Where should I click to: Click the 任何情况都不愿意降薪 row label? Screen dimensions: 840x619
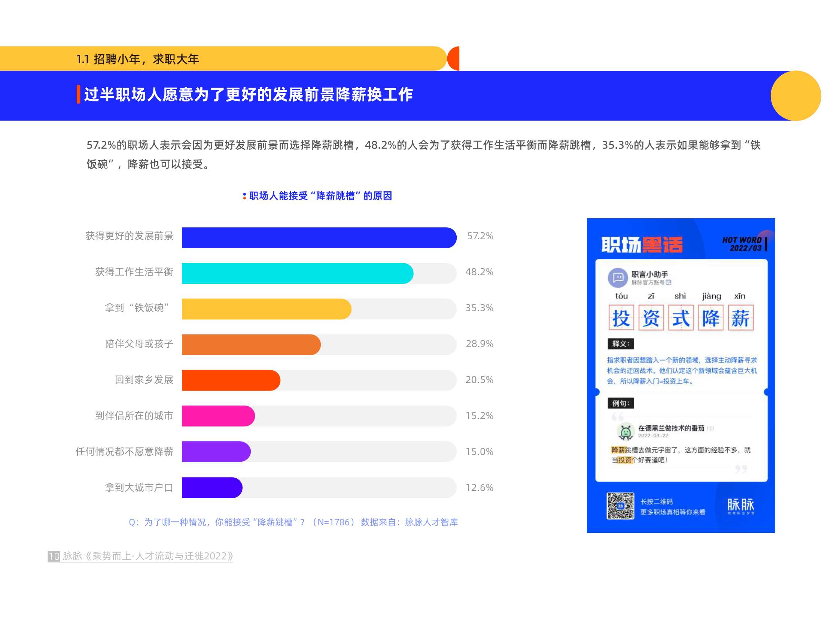pos(125,452)
